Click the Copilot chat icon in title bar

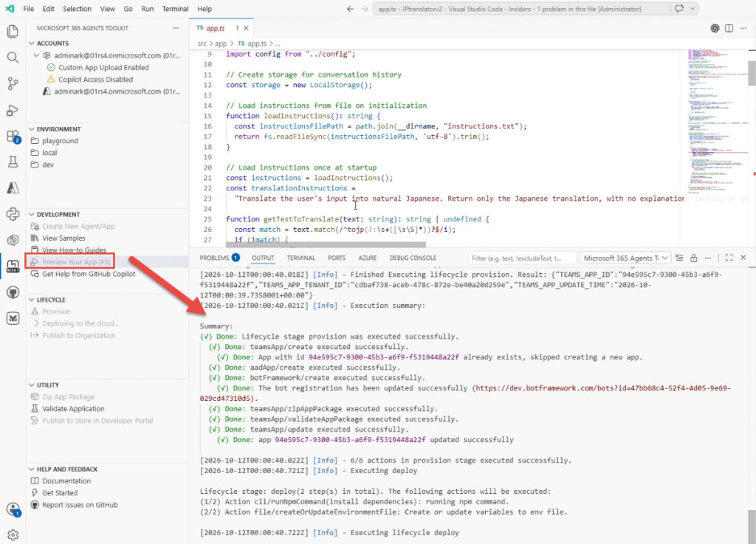[x=679, y=9]
